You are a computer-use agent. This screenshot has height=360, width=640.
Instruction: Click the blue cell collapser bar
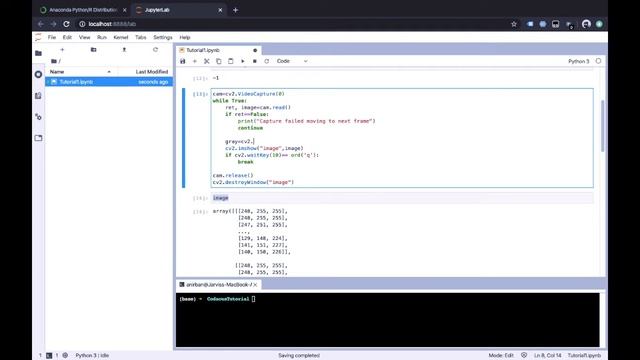(x=184, y=138)
